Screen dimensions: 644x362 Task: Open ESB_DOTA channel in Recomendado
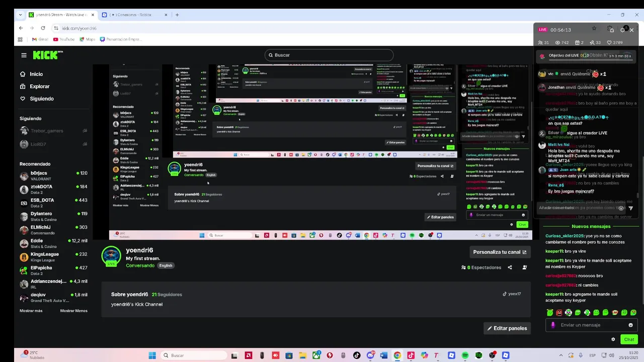[53, 203]
